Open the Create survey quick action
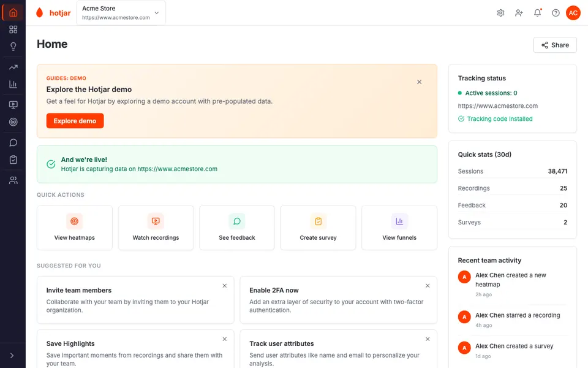Viewport: 588px width, 368px height. 318,228
